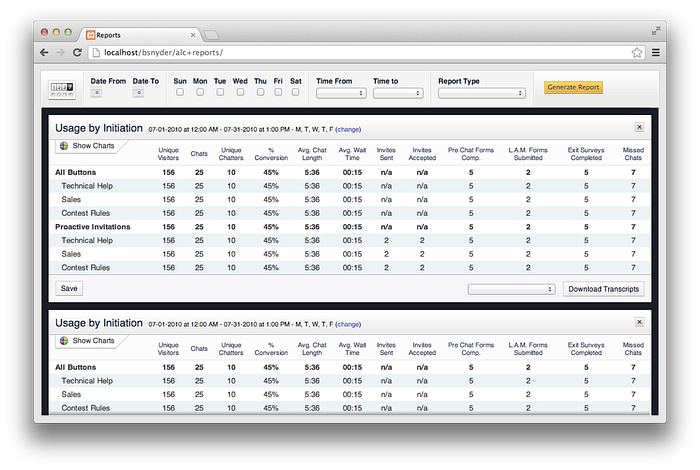Open the Date To calendar picker
Image resolution: width=700 pixels, height=470 pixels.
click(138, 92)
